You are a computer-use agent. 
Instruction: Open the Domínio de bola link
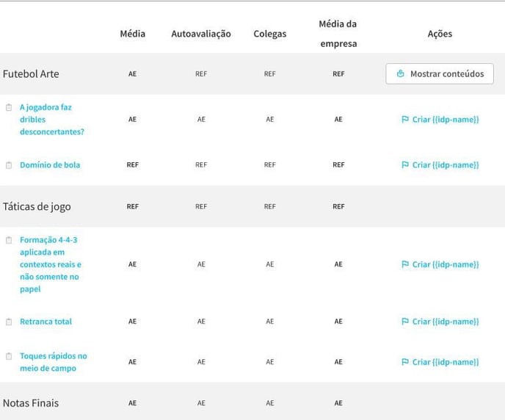coord(50,165)
